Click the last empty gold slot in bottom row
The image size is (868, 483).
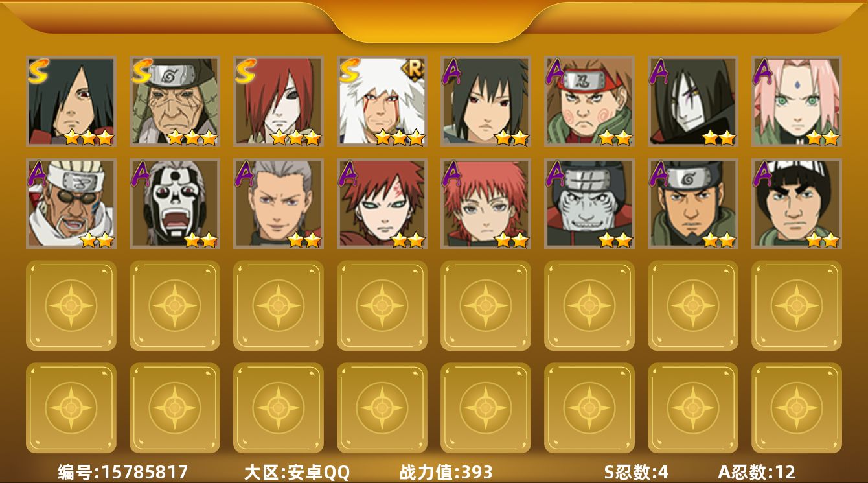point(796,407)
